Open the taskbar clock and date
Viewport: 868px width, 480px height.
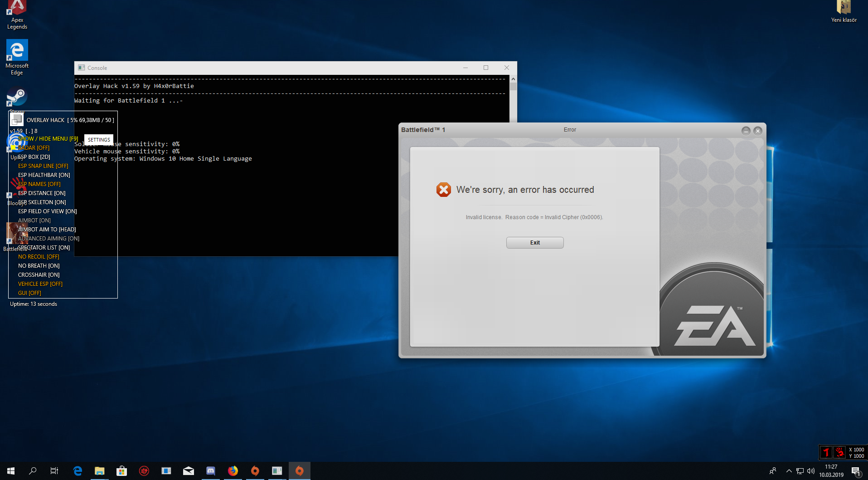tap(831, 471)
